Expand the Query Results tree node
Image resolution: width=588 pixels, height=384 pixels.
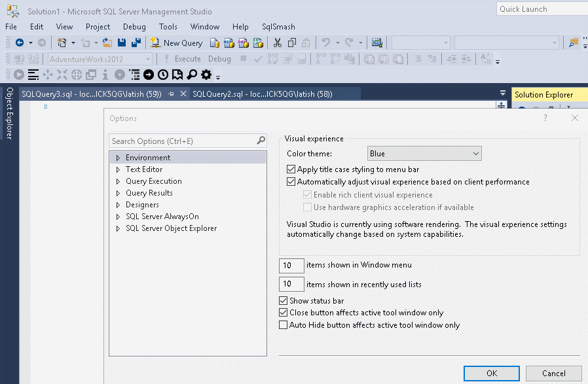118,194
